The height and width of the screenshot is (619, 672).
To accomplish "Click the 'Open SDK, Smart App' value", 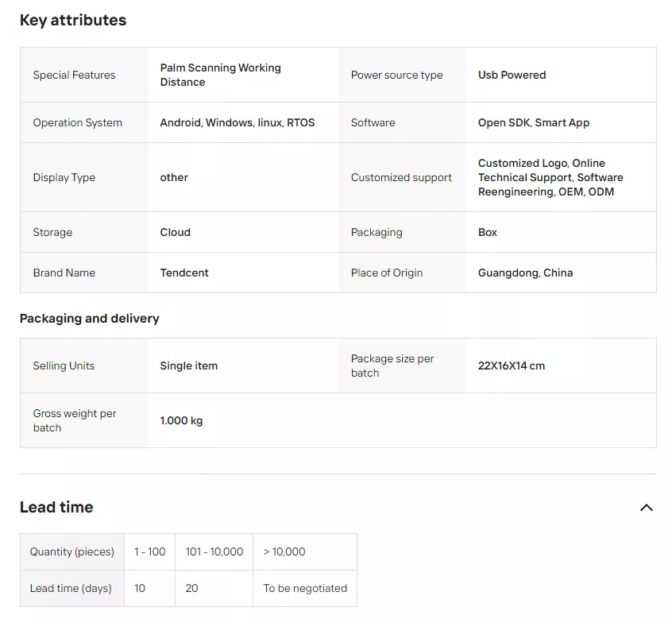I will pos(534,122).
